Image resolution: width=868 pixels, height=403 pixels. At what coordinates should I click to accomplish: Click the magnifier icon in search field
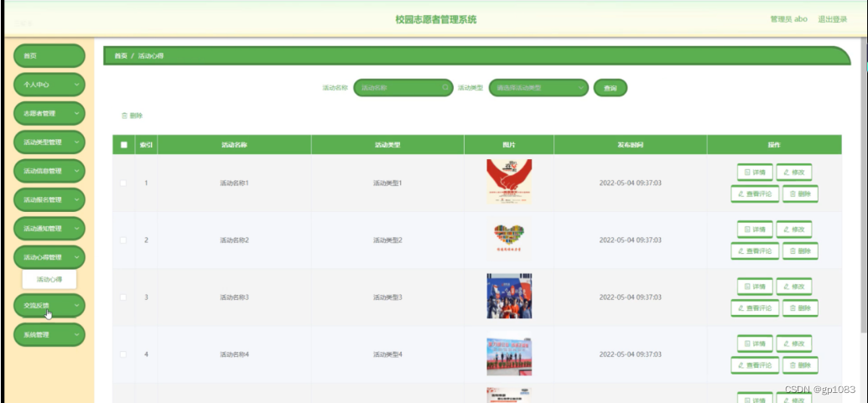coord(445,87)
